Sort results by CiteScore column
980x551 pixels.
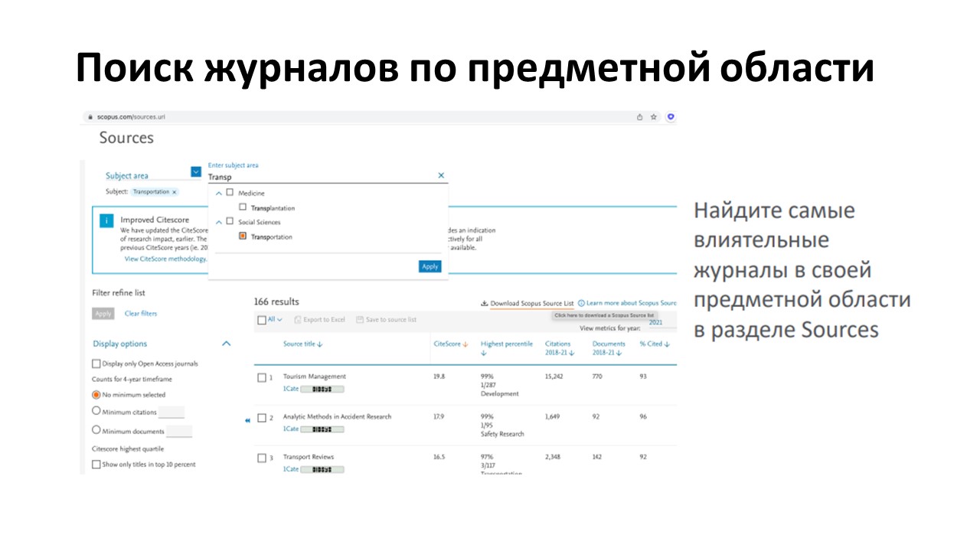(450, 344)
